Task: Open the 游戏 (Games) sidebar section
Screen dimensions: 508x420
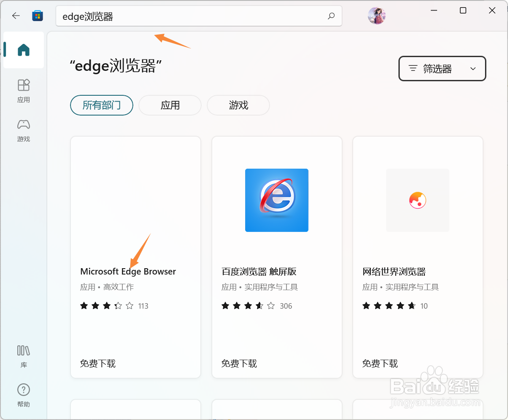Action: coord(24,130)
